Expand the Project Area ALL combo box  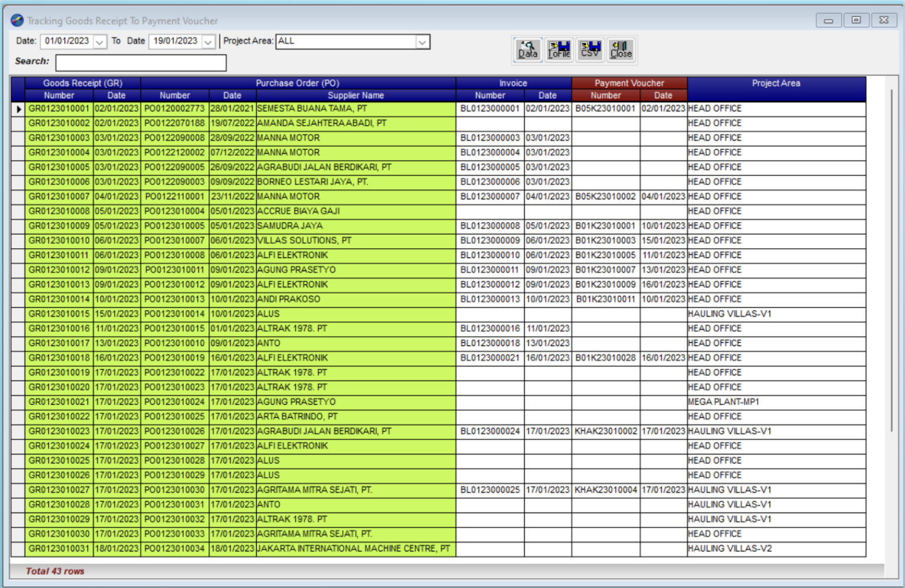422,41
